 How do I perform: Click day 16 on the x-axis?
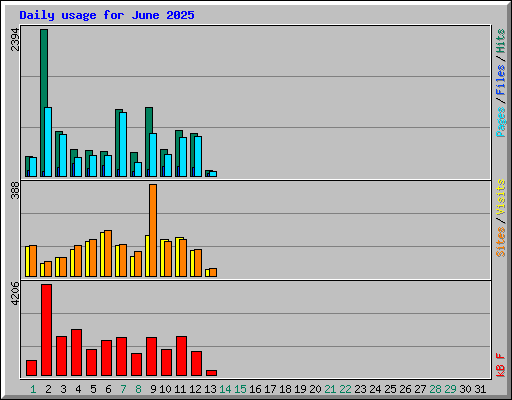pyautogui.click(x=255, y=389)
